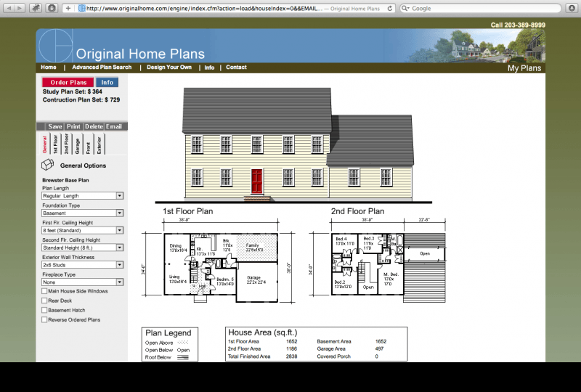This screenshot has width=581, height=392.
Task: Switch to the Exterior tab
Action: [99, 144]
